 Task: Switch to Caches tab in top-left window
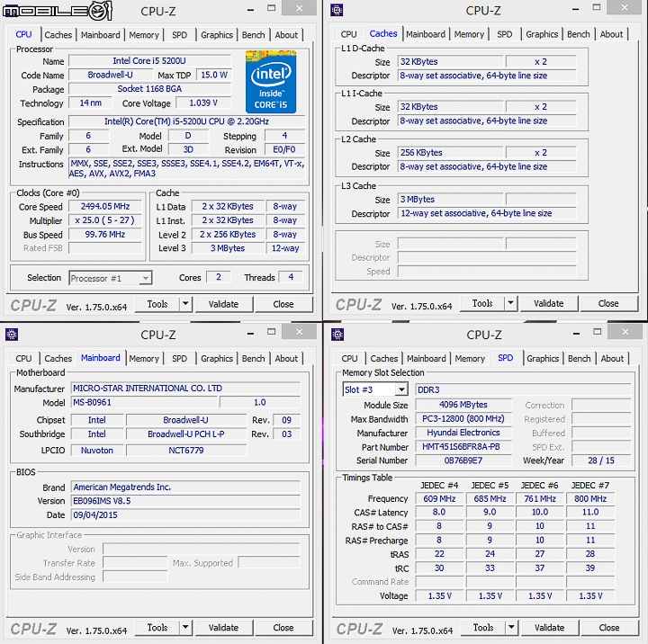click(x=58, y=35)
